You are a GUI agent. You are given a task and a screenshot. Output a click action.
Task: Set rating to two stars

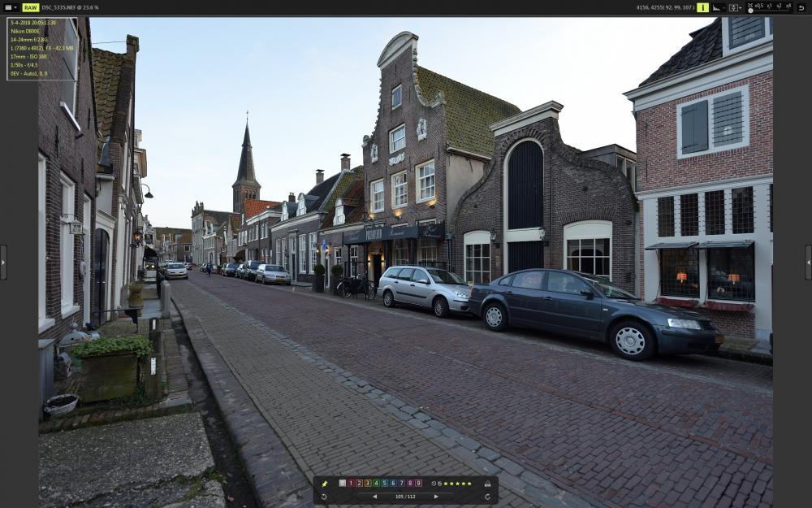click(x=451, y=484)
